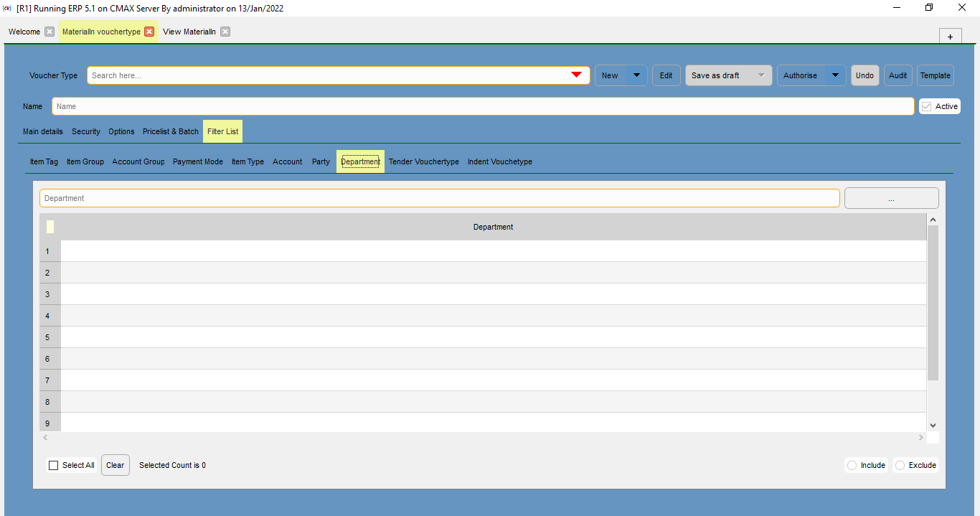Select the Item Type filter tab

coord(248,161)
